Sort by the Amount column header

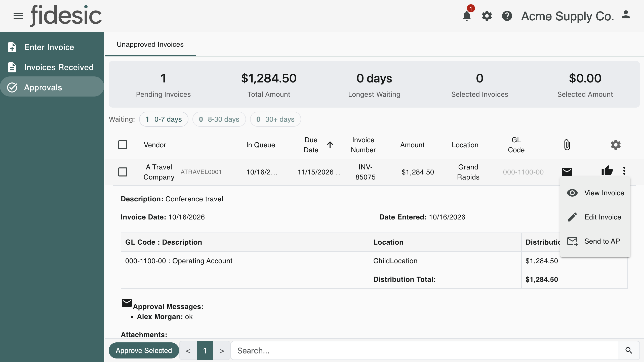click(412, 145)
